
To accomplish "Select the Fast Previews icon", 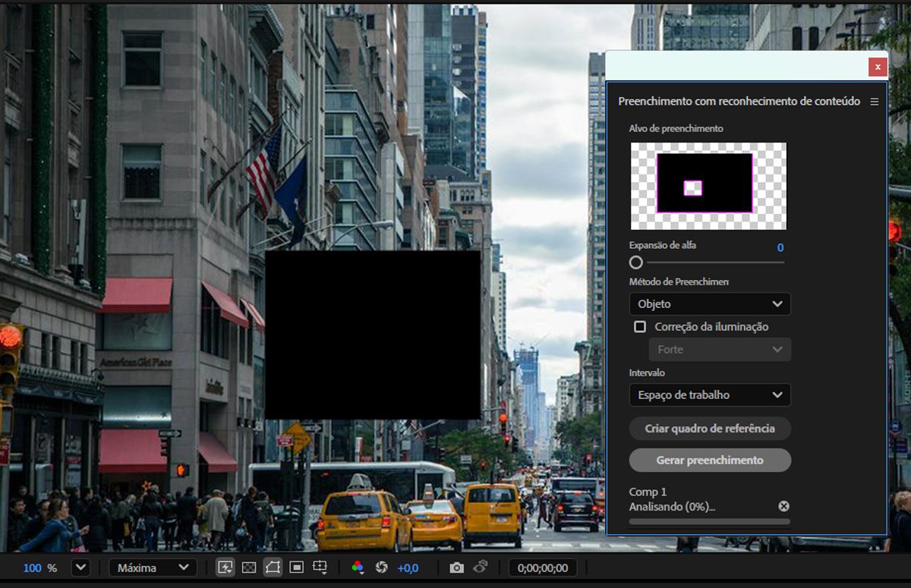I will coord(225,567).
